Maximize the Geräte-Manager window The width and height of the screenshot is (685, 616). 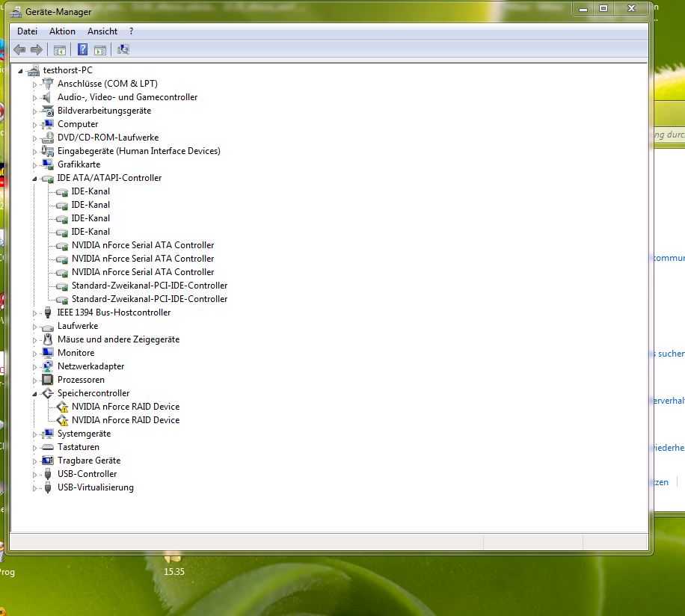603,9
